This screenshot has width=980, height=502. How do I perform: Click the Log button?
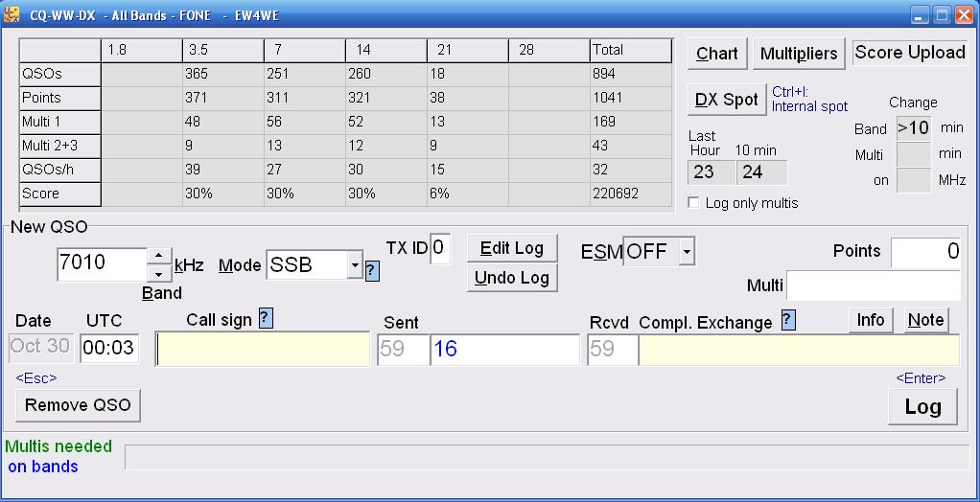pyautogui.click(x=922, y=406)
